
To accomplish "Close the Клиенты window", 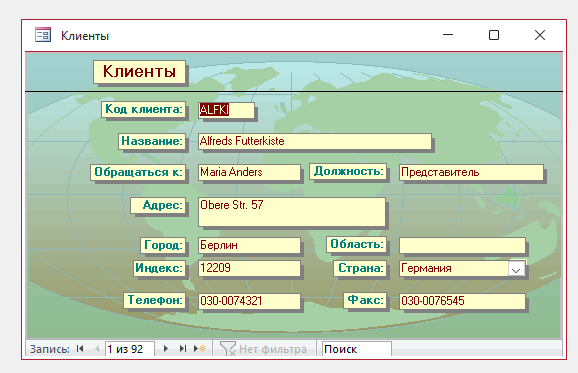I will (x=540, y=35).
